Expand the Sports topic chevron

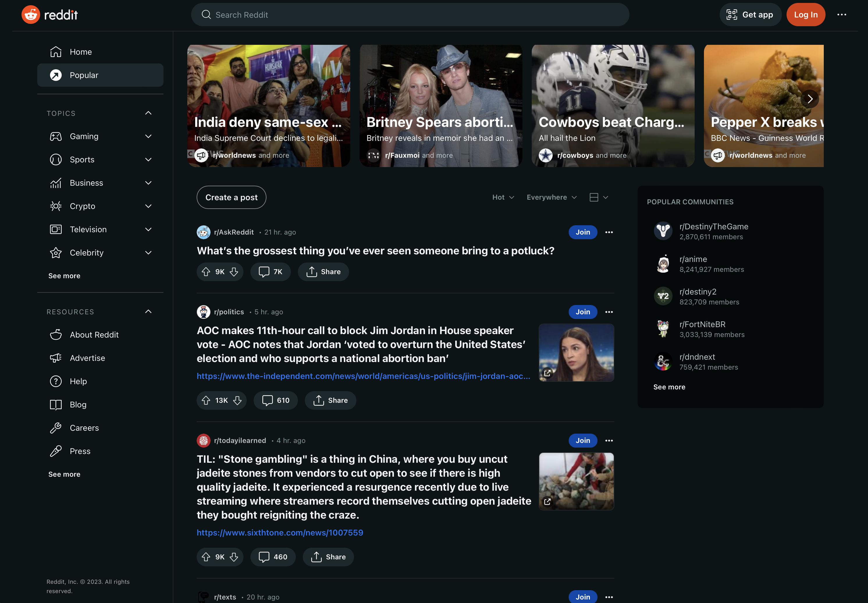pos(148,160)
